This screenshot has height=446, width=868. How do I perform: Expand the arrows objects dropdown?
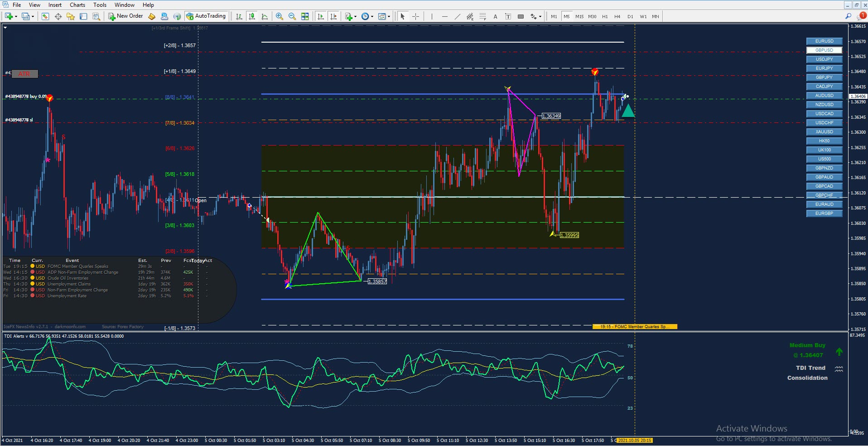click(540, 17)
